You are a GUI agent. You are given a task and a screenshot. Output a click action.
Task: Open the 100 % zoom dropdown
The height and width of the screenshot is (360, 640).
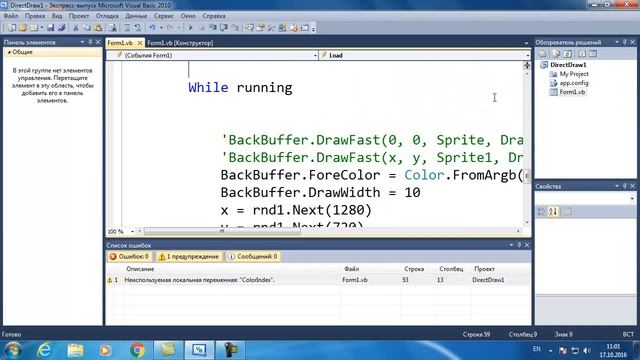pyautogui.click(x=132, y=231)
